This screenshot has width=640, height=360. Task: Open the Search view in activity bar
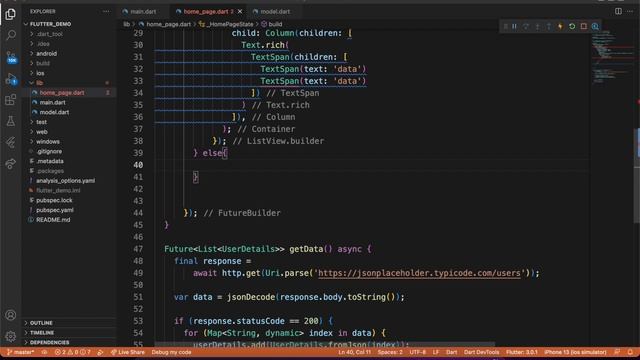[x=11, y=35]
